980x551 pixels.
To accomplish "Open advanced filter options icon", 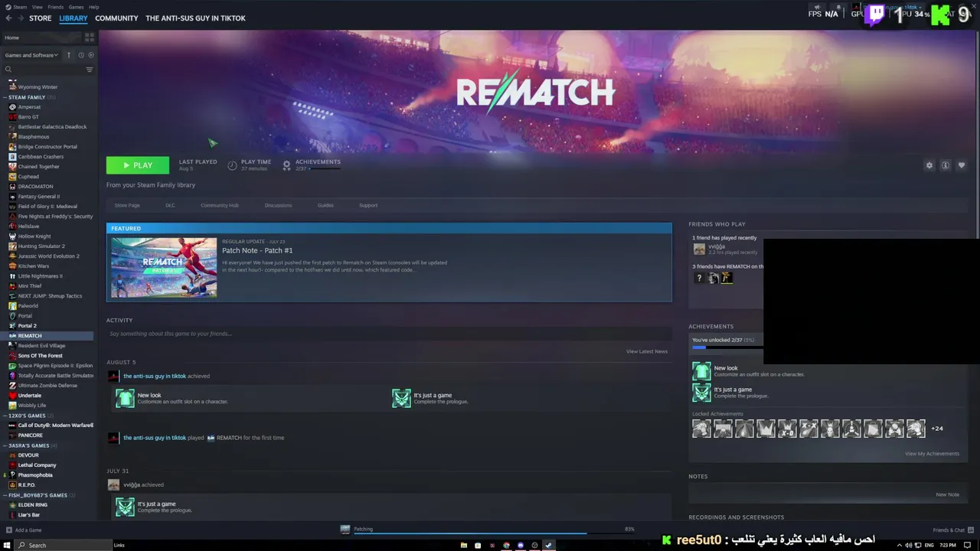I will click(90, 70).
